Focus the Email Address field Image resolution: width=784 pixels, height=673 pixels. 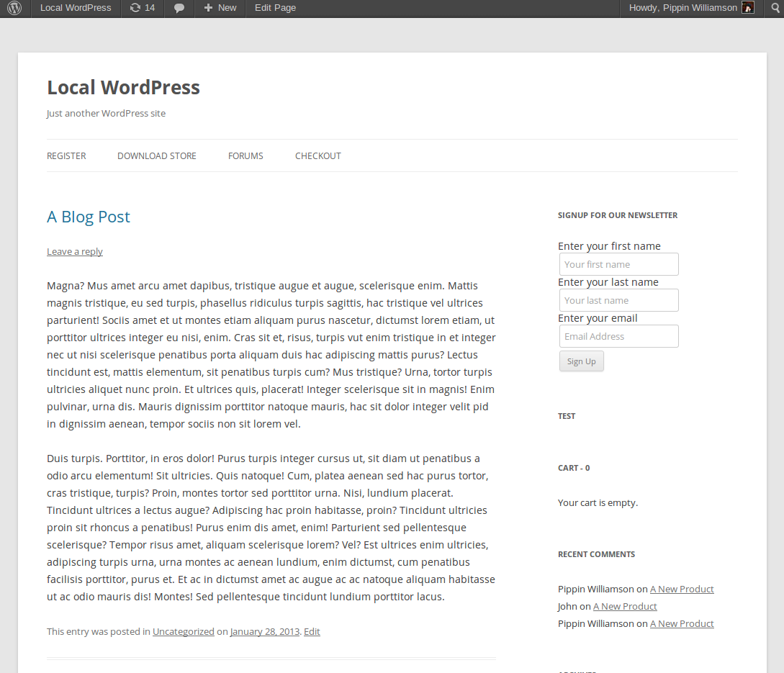pyautogui.click(x=619, y=336)
